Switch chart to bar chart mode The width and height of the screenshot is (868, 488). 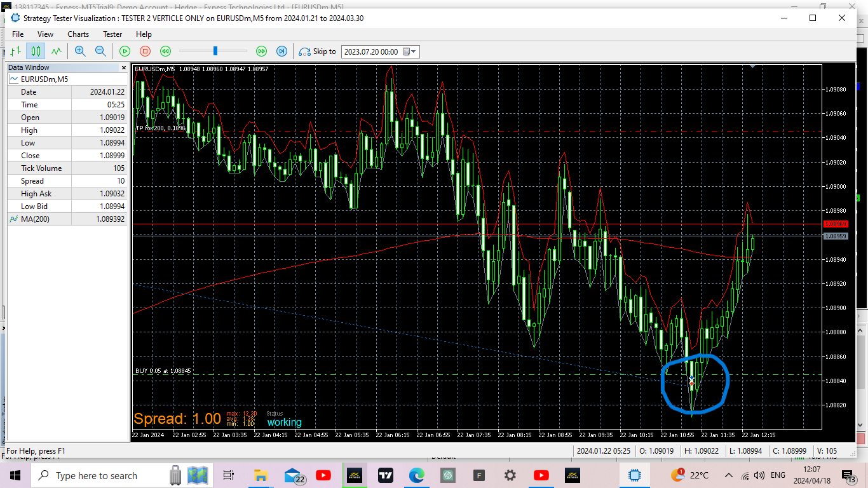pos(16,51)
